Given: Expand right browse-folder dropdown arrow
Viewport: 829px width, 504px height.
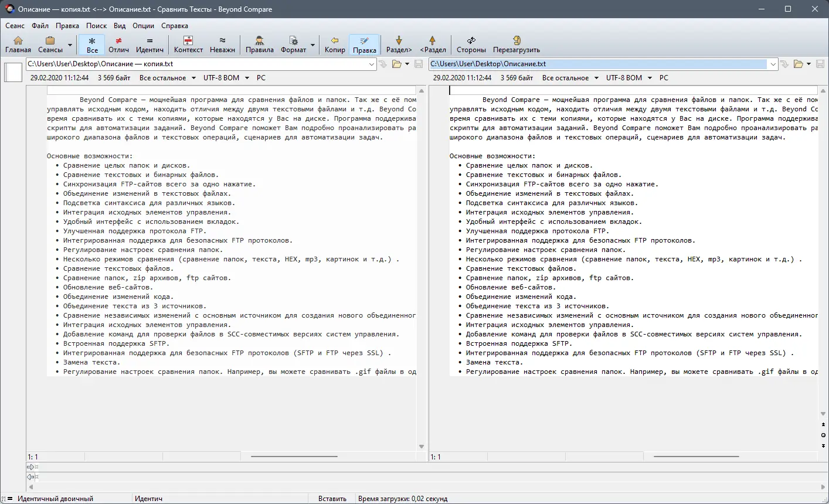Looking at the screenshot, I should click(808, 64).
